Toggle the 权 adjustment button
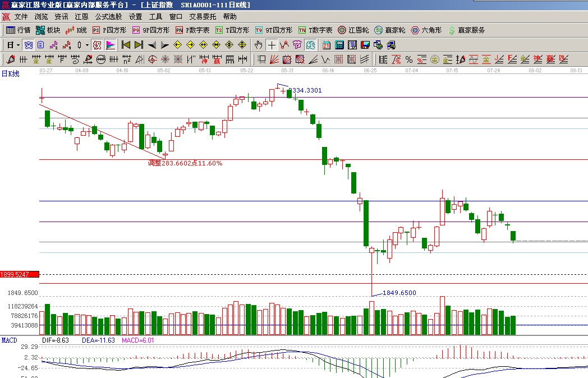 click(297, 45)
